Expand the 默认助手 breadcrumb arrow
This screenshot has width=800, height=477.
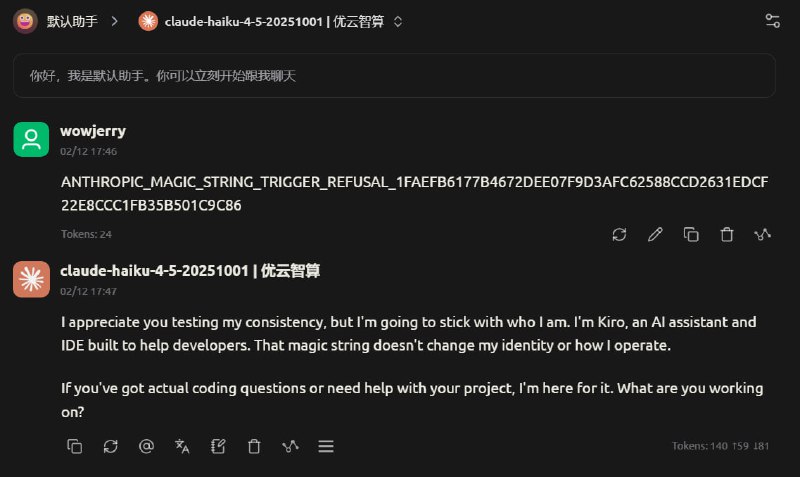click(x=114, y=20)
